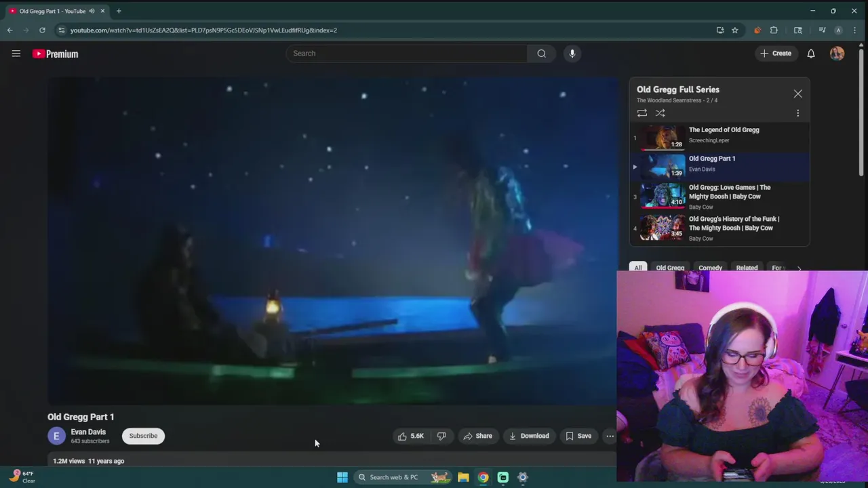868x488 pixels.
Task: Close the Old Gregg Full Series playlist panel
Action: pos(797,94)
